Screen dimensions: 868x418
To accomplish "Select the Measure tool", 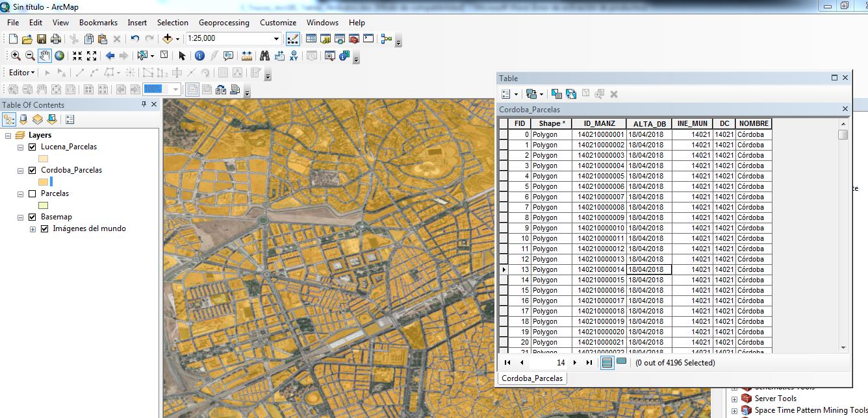I will 247,56.
